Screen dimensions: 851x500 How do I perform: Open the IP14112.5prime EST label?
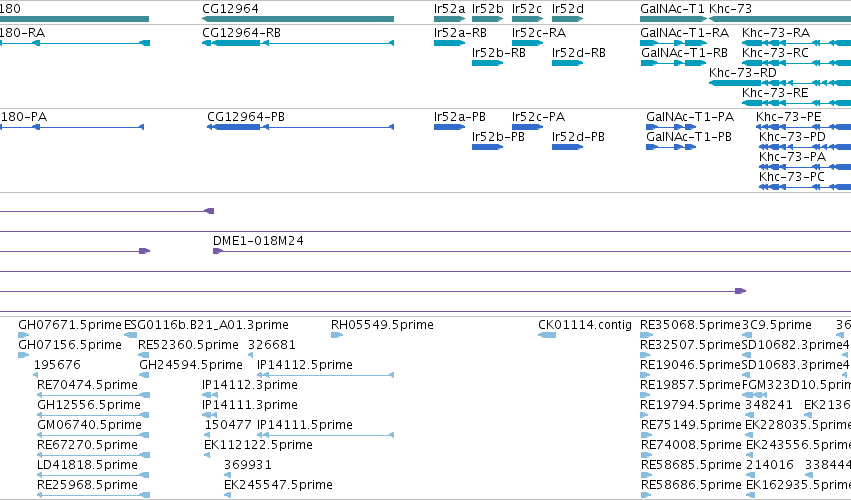[305, 365]
